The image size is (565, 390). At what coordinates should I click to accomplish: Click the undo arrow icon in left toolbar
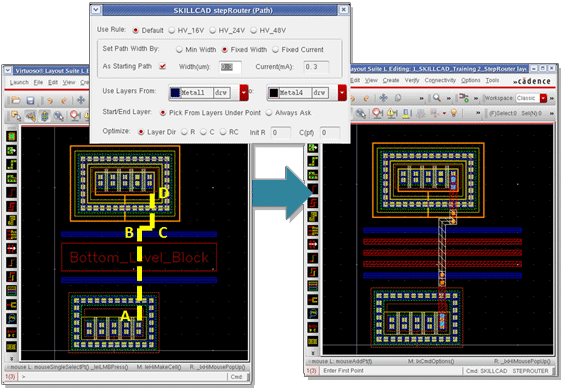pos(50,101)
